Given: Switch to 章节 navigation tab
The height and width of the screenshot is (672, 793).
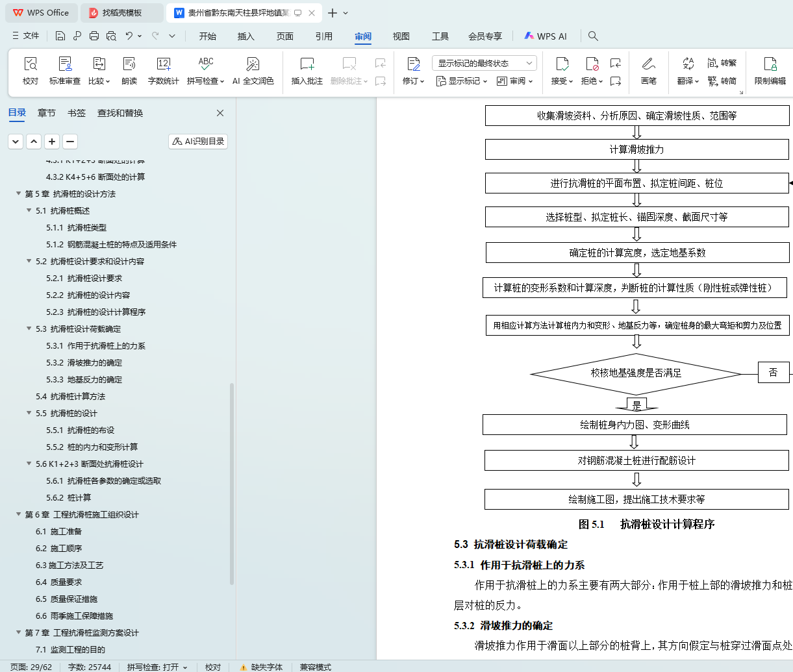Looking at the screenshot, I should coord(47,113).
